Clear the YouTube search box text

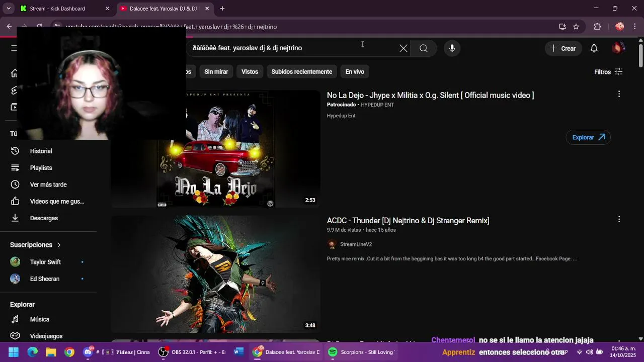tap(404, 48)
